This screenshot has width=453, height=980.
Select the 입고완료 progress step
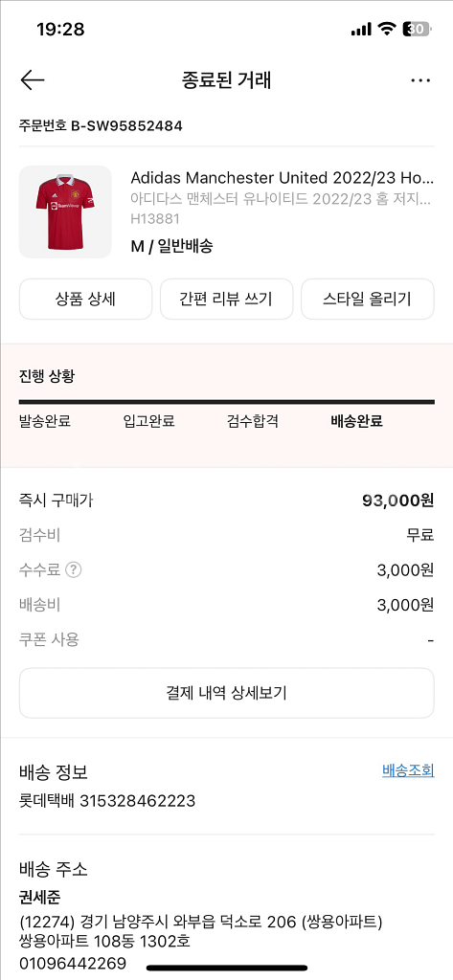coord(148,421)
